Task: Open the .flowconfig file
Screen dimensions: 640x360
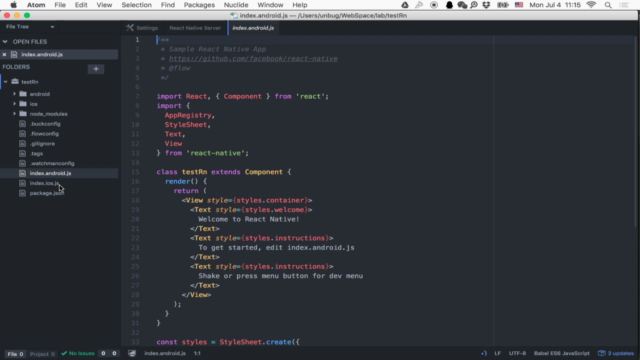Action: [44, 133]
